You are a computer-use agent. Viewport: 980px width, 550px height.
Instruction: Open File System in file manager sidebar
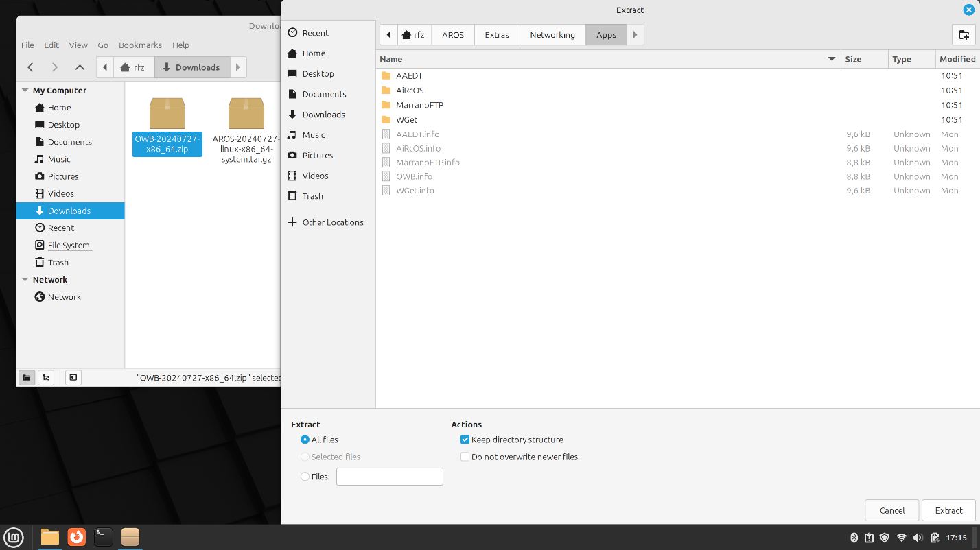click(x=70, y=246)
